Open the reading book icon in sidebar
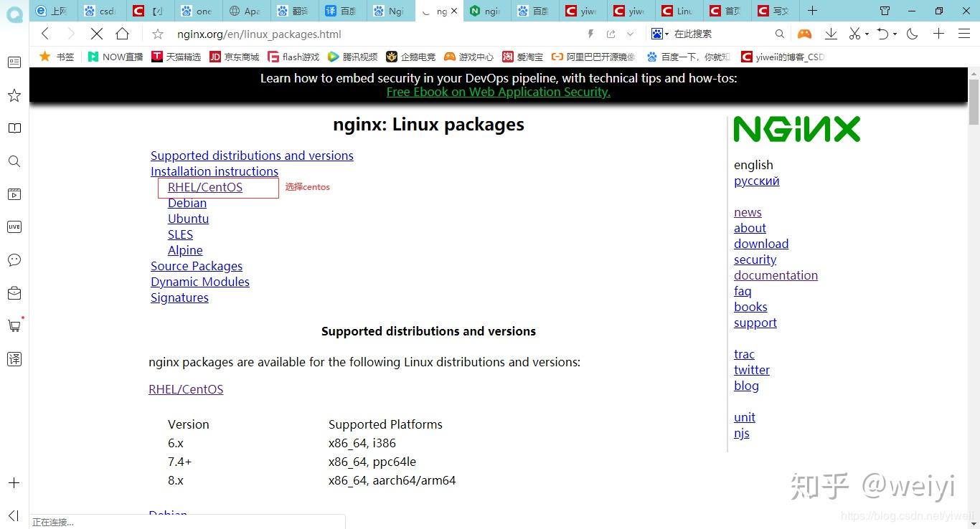Screen dimensions: 980x529 [x=14, y=128]
